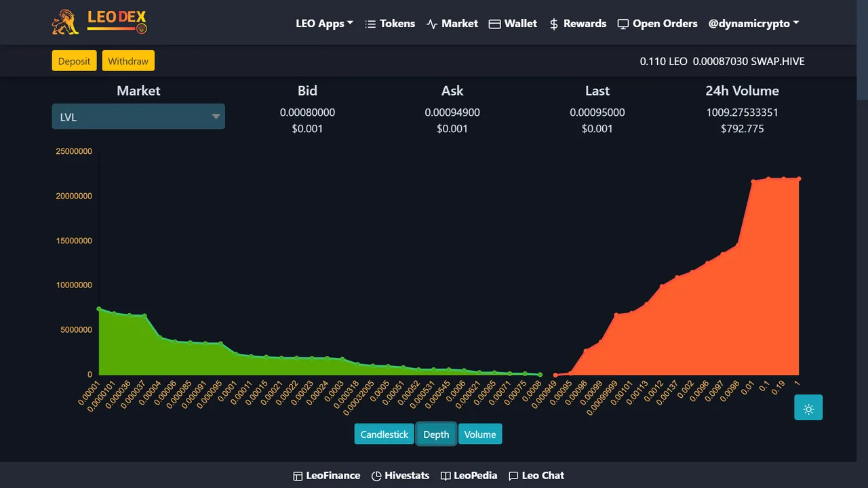Click the 24h Volume heading

point(743,91)
